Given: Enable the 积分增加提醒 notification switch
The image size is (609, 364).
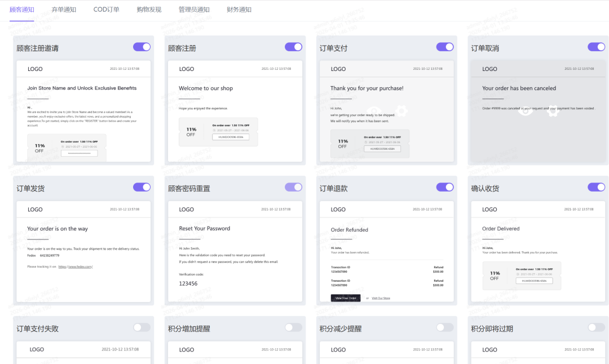Looking at the screenshot, I should pos(293,327).
